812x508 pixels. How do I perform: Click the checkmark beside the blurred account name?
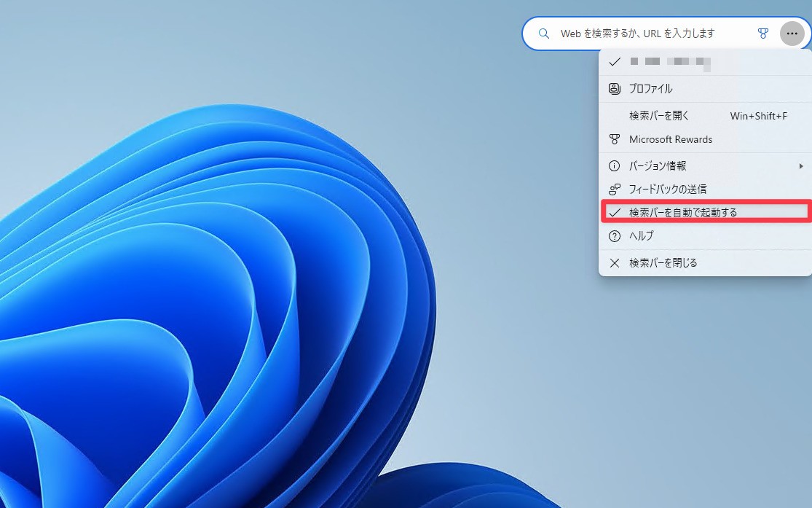[614, 63]
